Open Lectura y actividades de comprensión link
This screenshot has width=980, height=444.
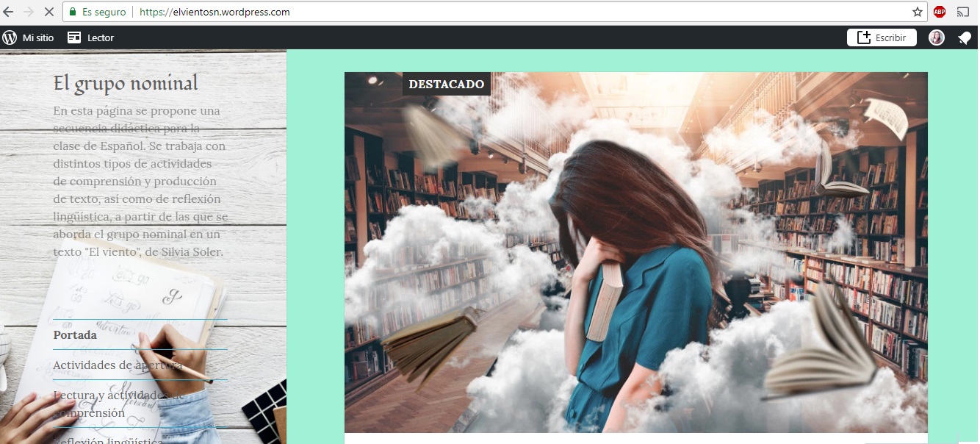coord(119,404)
